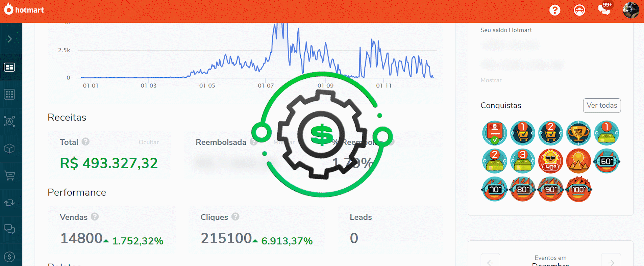The height and width of the screenshot is (266, 644).
Task: Click help icon next to Total
Action: 86,142
